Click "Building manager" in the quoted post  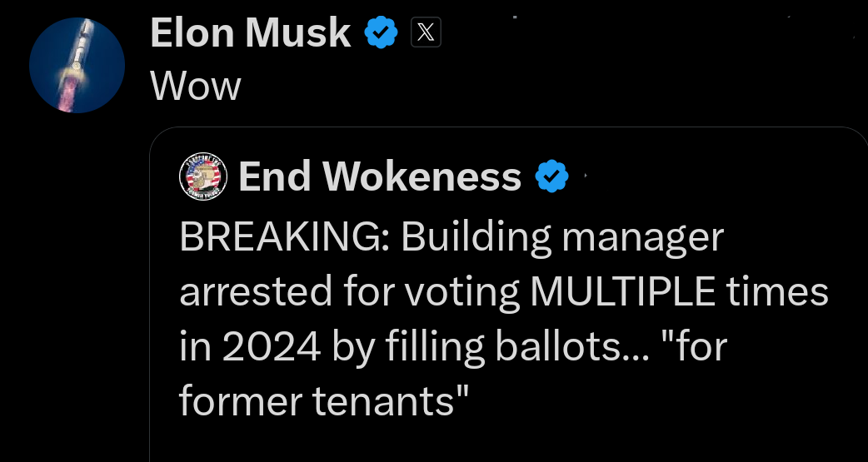point(563,238)
